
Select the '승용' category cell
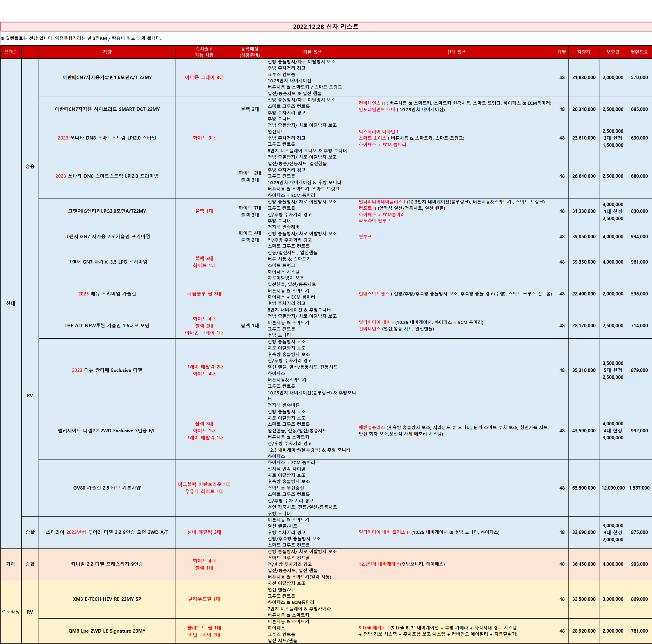point(30,166)
